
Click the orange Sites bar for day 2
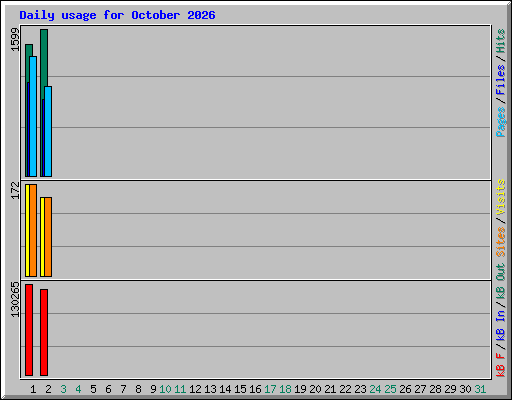[x=48, y=237]
